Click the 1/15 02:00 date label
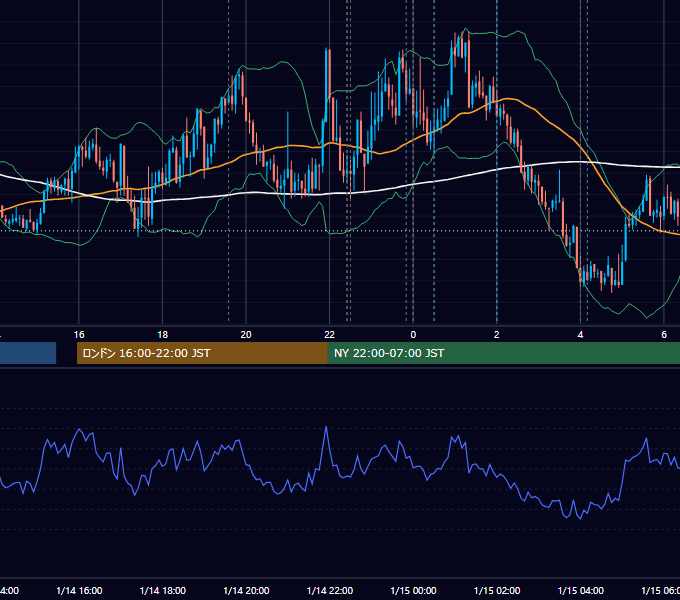This screenshot has width=680, height=600. [497, 591]
